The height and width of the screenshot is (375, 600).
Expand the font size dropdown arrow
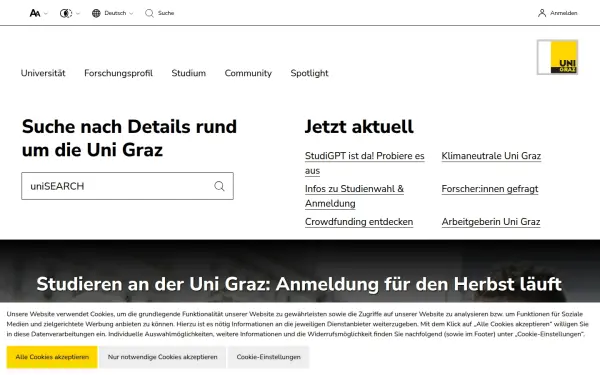coord(46,13)
